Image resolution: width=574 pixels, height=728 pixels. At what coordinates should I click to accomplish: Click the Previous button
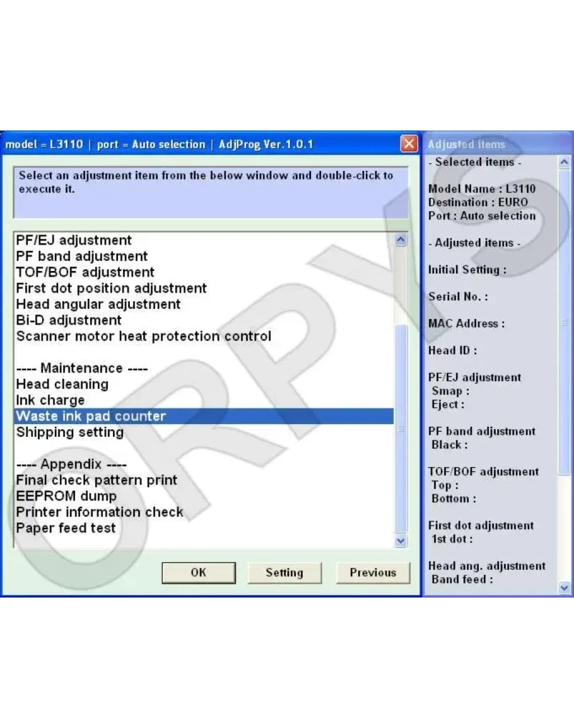click(x=373, y=572)
